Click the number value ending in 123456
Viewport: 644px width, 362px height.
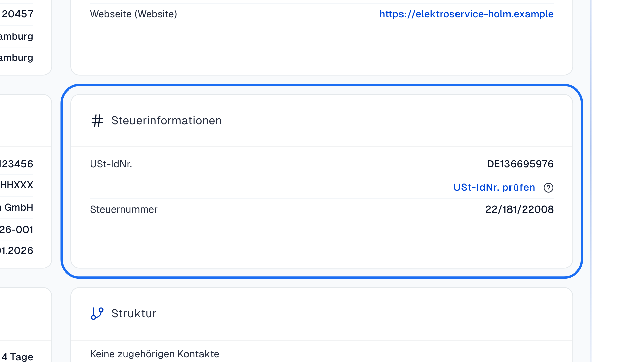click(16, 164)
